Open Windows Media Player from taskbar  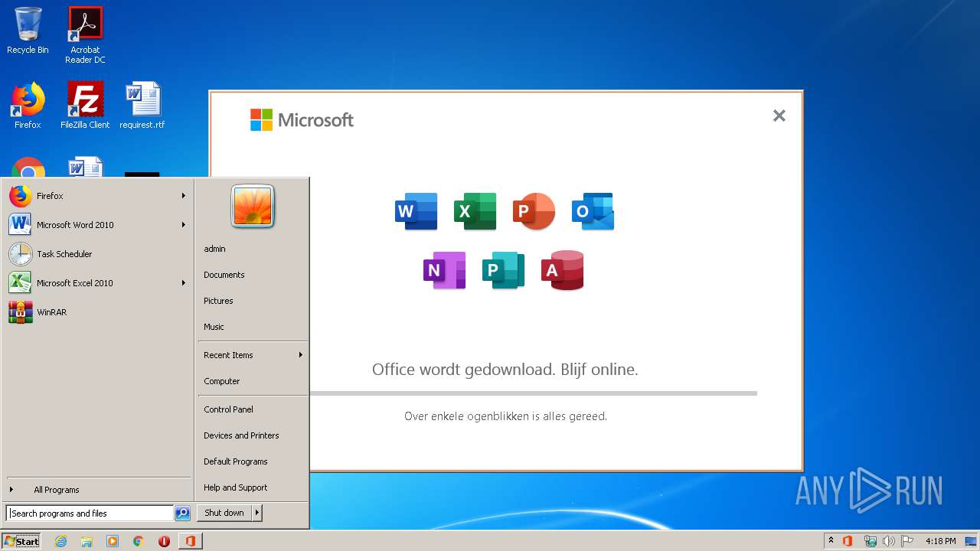coord(113,541)
